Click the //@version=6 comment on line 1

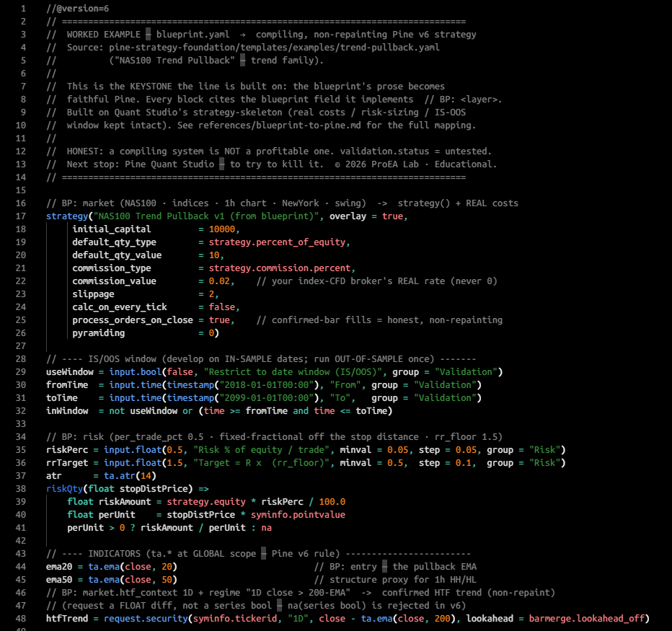point(78,9)
